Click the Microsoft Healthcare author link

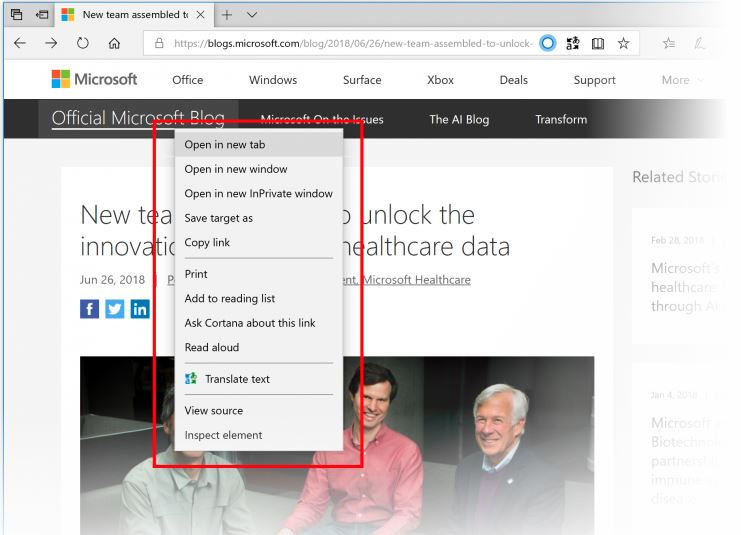416,280
